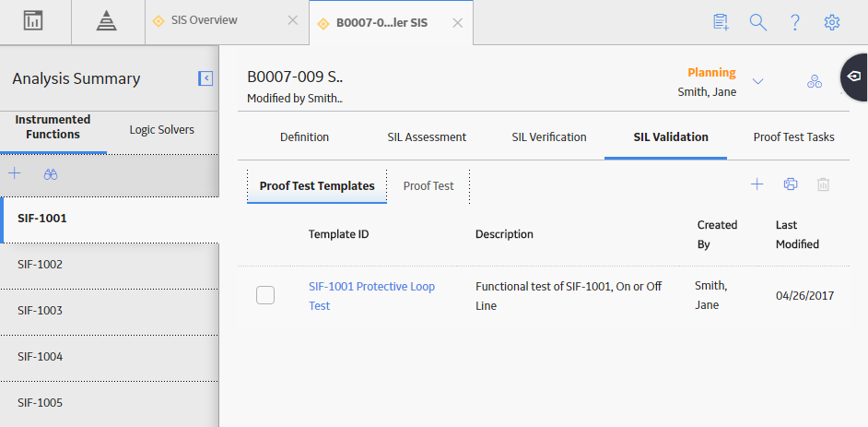Switch to the Logic Solvers tab
Viewport: 868px width, 427px height.
click(161, 130)
